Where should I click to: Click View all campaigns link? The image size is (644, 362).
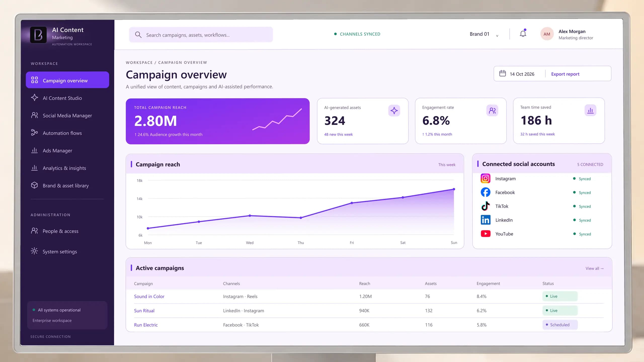[x=594, y=268]
